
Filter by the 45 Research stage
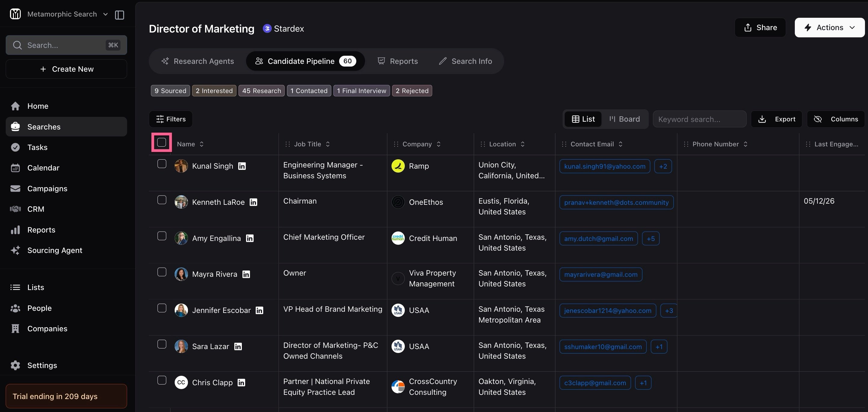click(x=261, y=91)
